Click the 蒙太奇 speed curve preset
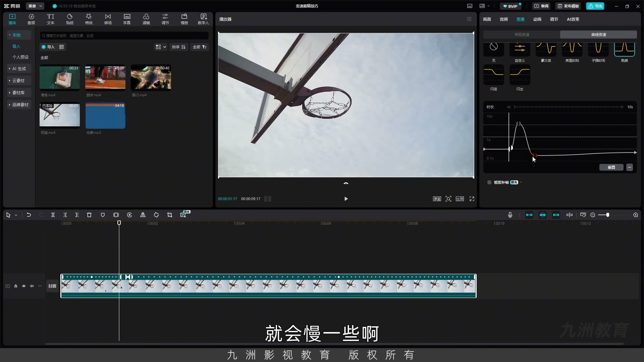Viewport: 644px width, 362px height. pyautogui.click(x=546, y=53)
